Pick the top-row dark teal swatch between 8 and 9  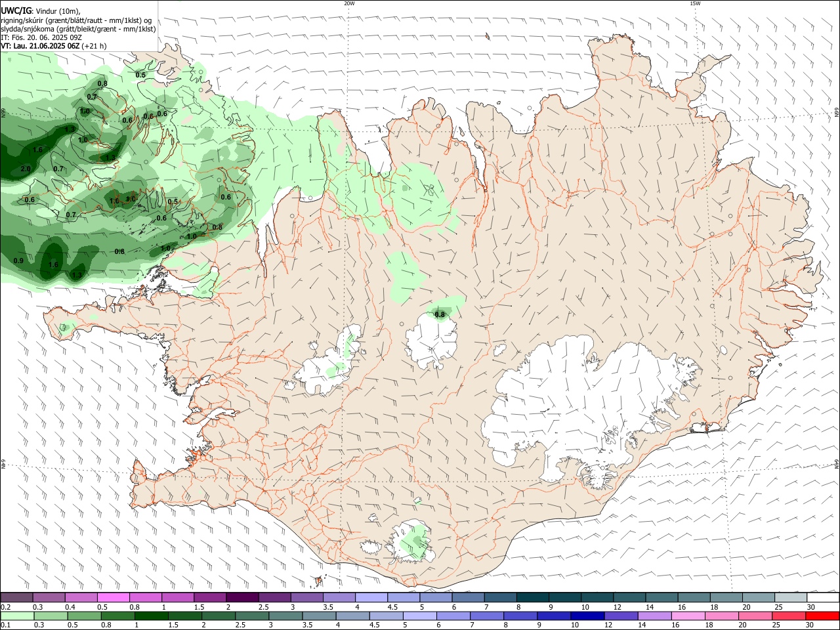(532, 598)
